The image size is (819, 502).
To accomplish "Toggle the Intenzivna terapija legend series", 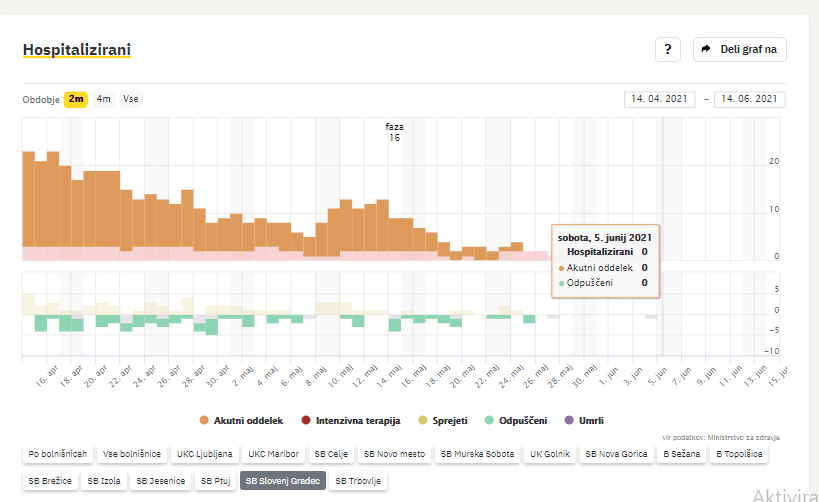I will (x=357, y=420).
